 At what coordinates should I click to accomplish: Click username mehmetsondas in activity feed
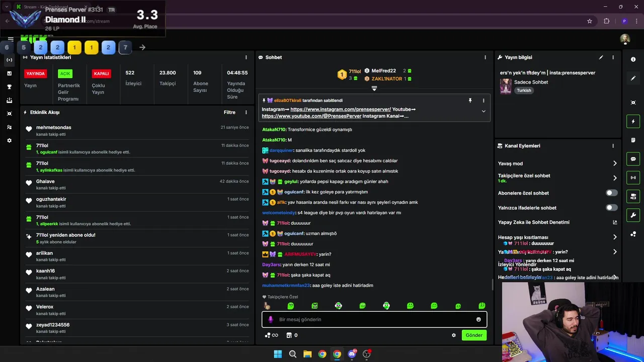[53, 128]
